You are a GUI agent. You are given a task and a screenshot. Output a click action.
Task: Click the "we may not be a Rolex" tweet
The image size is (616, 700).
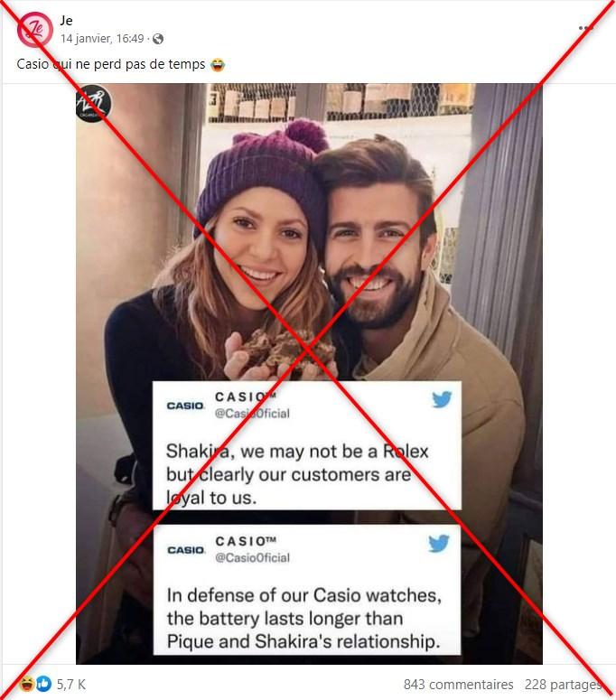coord(307,445)
